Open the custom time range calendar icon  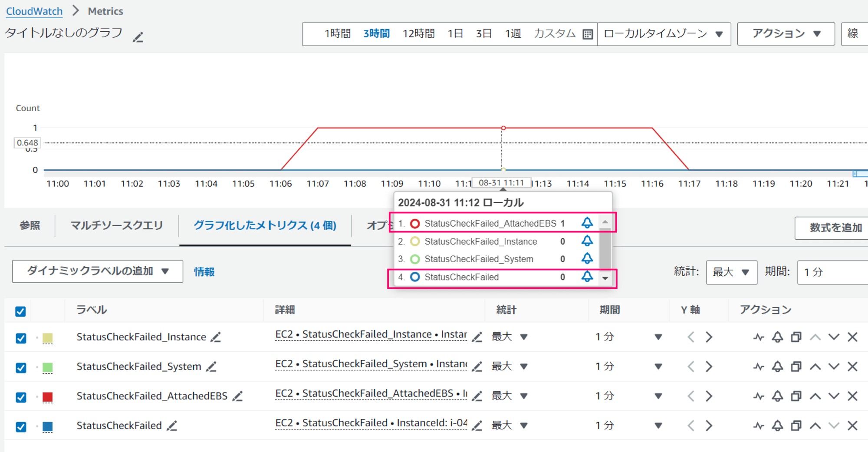[588, 34]
